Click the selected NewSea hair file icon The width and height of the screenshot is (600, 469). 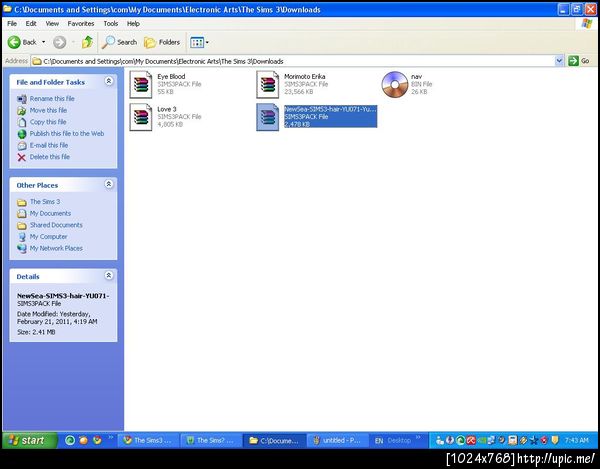[267, 117]
